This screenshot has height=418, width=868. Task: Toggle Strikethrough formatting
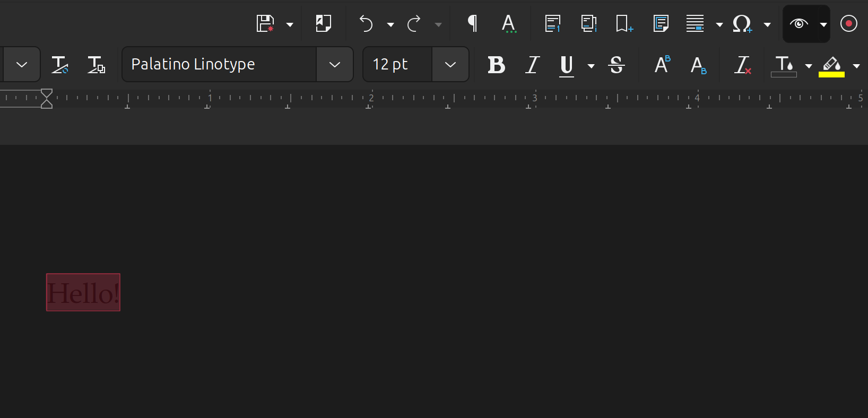point(617,65)
